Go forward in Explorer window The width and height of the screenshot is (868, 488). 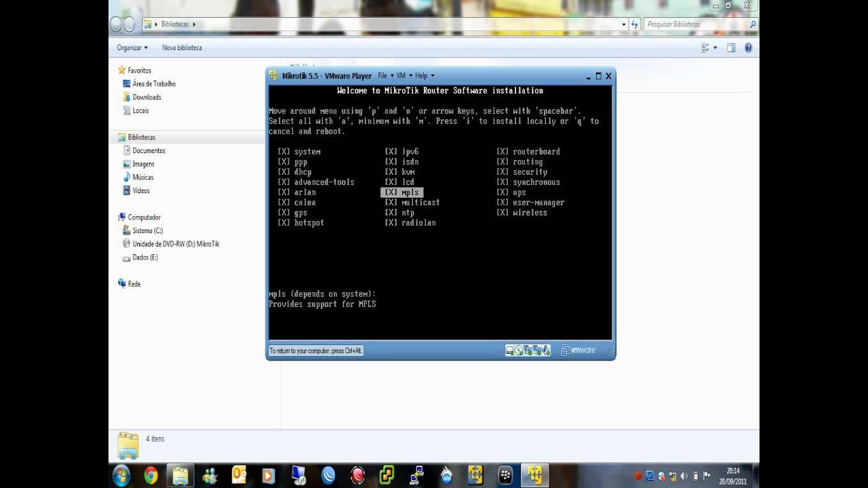point(130,24)
